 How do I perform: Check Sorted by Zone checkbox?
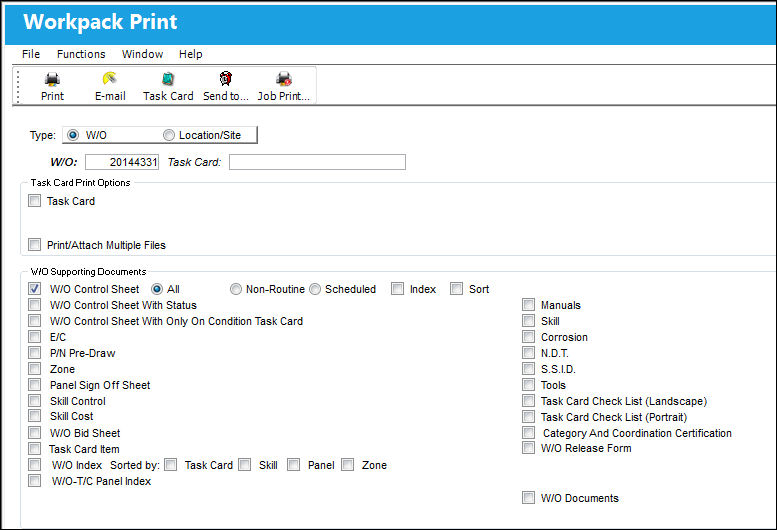coord(347,464)
